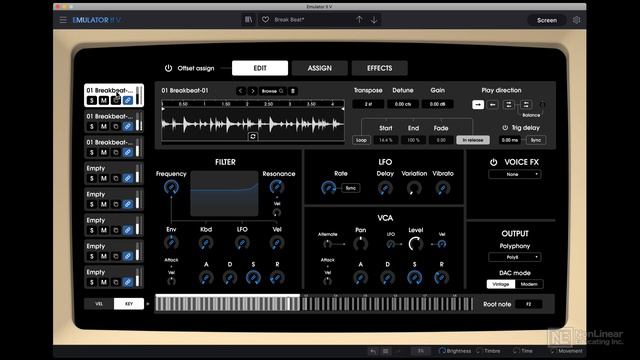
Task: Click the Transpose value field
Action: tap(368, 104)
